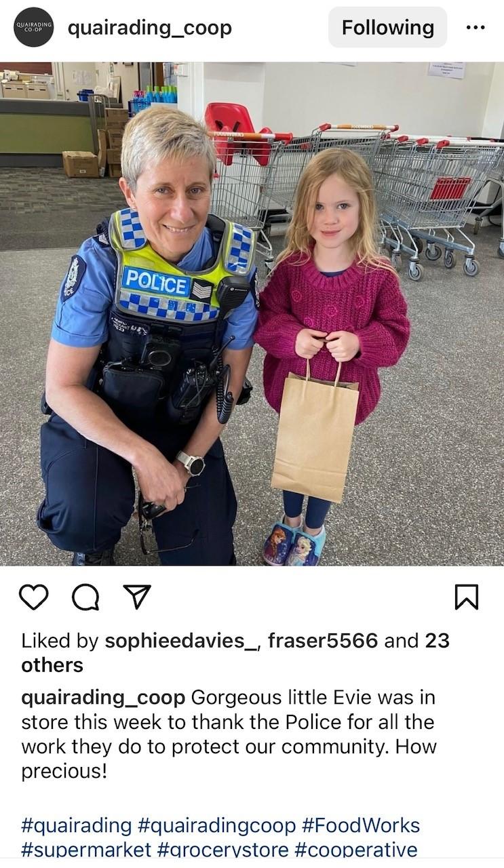
Task: Share post via paper plane icon
Action: [136, 597]
